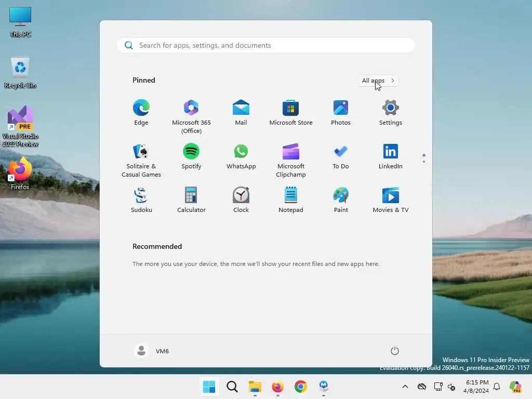This screenshot has width=532, height=399.
Task: Open the taskbar Search icon
Action: [232, 387]
